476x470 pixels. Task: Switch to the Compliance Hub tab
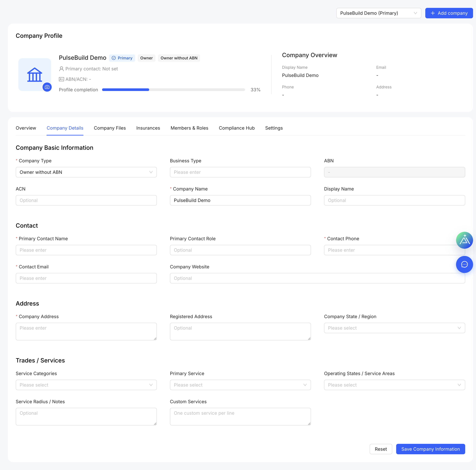click(x=237, y=128)
